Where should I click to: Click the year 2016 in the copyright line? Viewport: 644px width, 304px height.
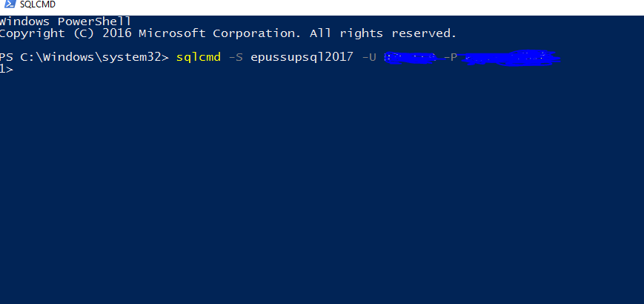[x=117, y=33]
